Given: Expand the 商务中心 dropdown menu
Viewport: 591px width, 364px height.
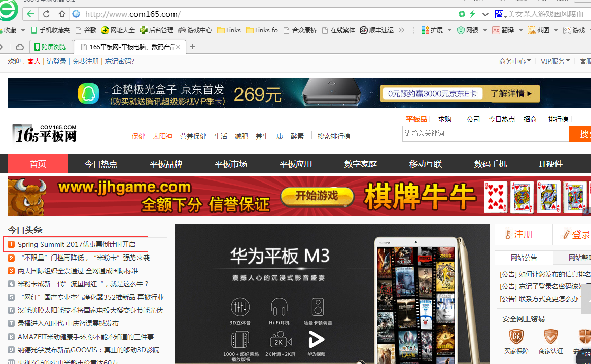Looking at the screenshot, I should [x=514, y=61].
